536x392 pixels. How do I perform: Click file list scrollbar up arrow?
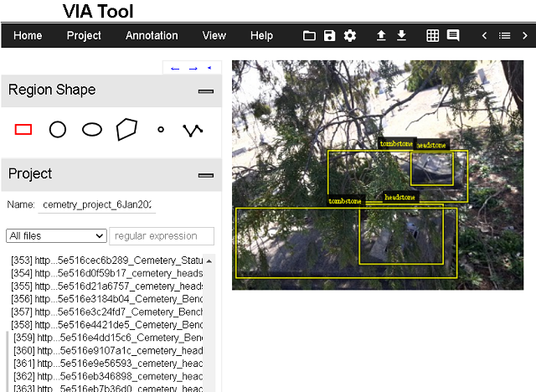[x=209, y=261]
